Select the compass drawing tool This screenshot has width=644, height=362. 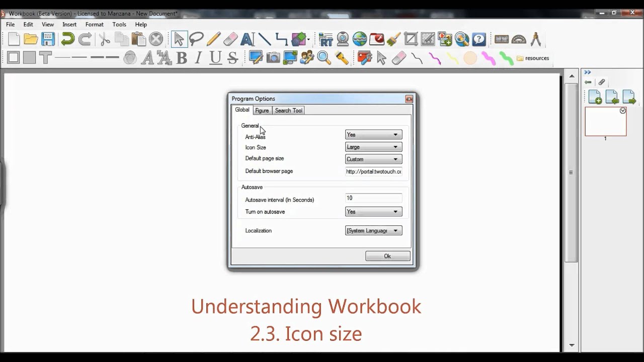pyautogui.click(x=535, y=39)
